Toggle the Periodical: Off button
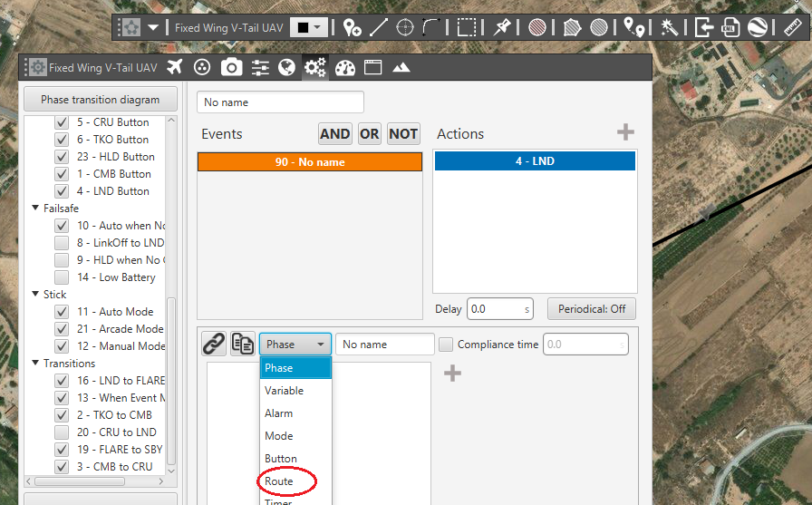The height and width of the screenshot is (505, 812). pos(592,308)
